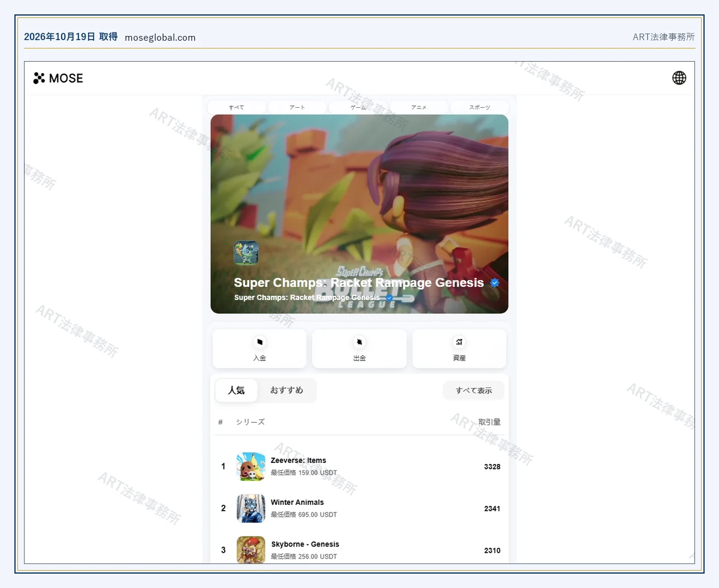Click the Zeeverse: Items series name

[x=298, y=460]
